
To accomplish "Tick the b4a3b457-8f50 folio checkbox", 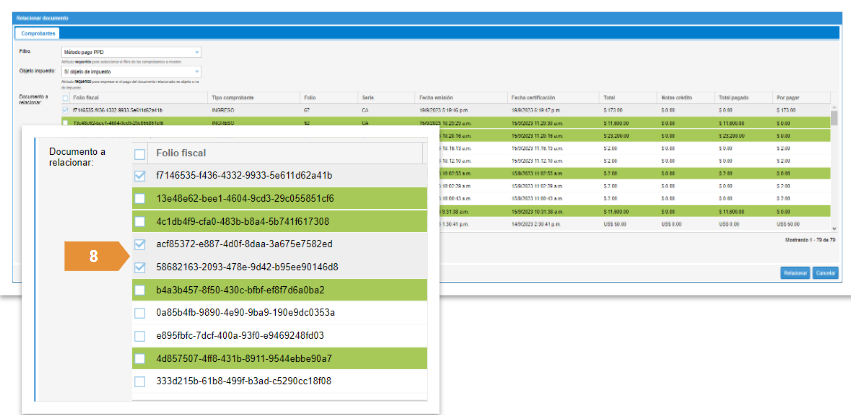I will tap(140, 290).
